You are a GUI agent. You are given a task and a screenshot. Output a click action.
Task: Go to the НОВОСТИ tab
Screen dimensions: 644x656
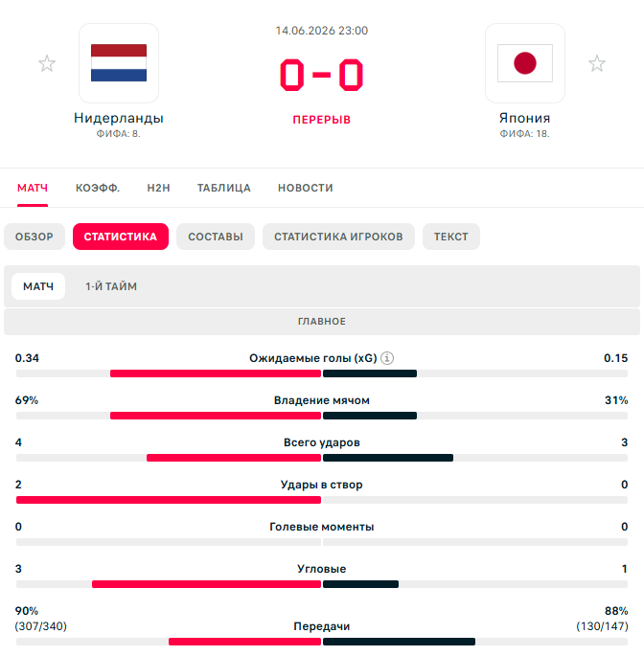click(306, 188)
